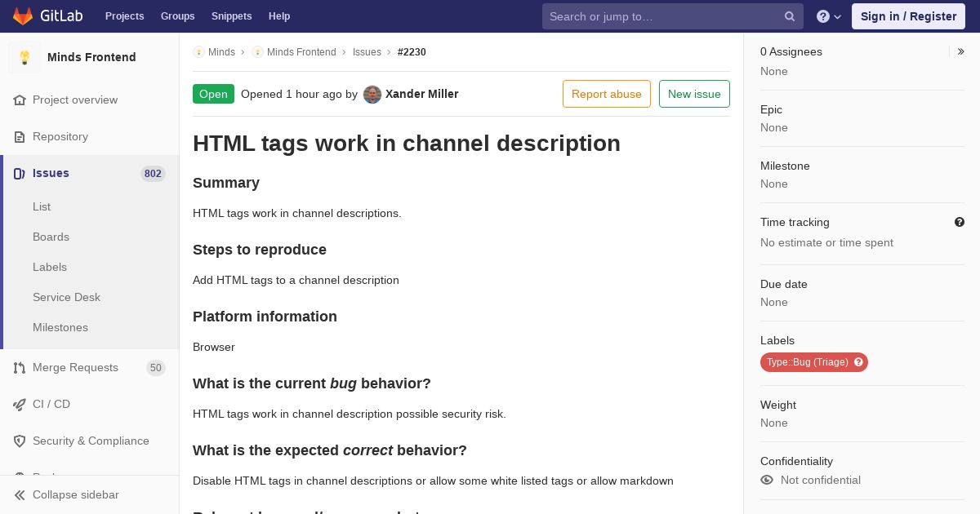The height and width of the screenshot is (514, 980).
Task: Open the issue Boards page
Action: click(51, 237)
